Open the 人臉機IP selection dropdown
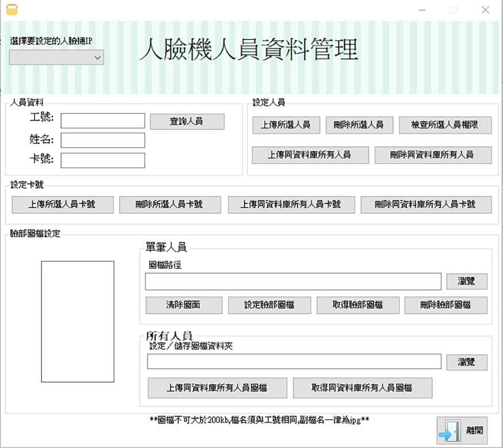 click(x=56, y=57)
